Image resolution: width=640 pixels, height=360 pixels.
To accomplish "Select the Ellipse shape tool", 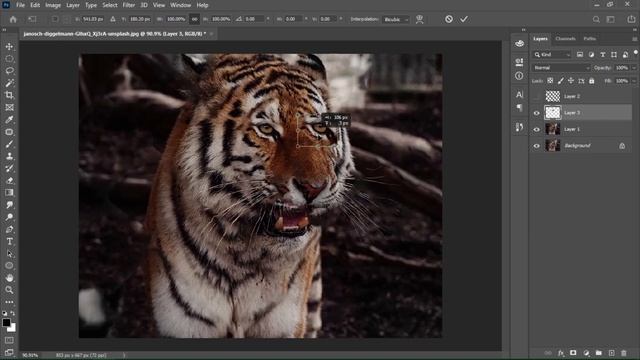I will [x=9, y=266].
